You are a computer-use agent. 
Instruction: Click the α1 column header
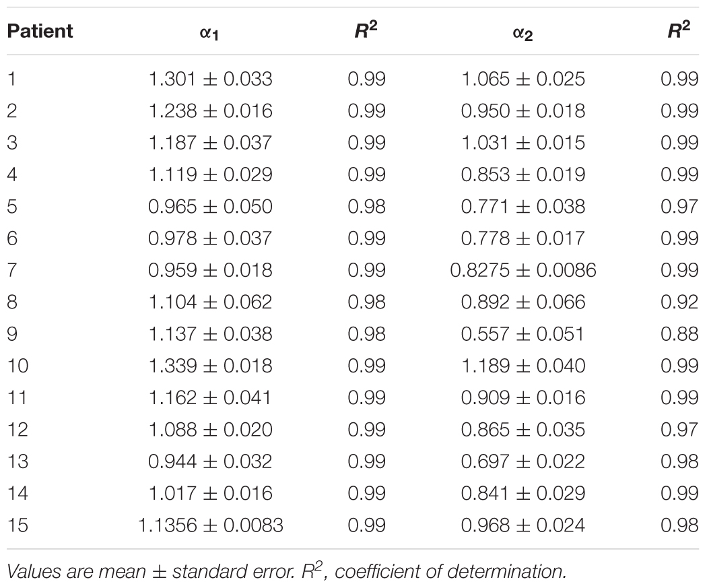pyautogui.click(x=210, y=32)
